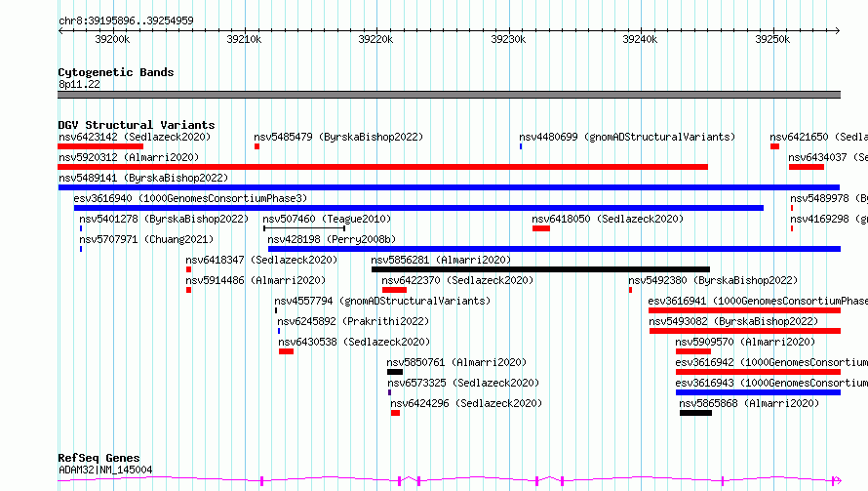
Task: Click the nsv507460 (Teague2010) label
Action: click(x=327, y=219)
